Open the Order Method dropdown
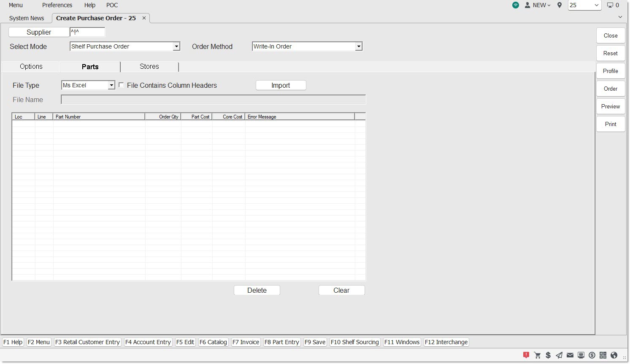The width and height of the screenshot is (630, 364). [x=359, y=47]
